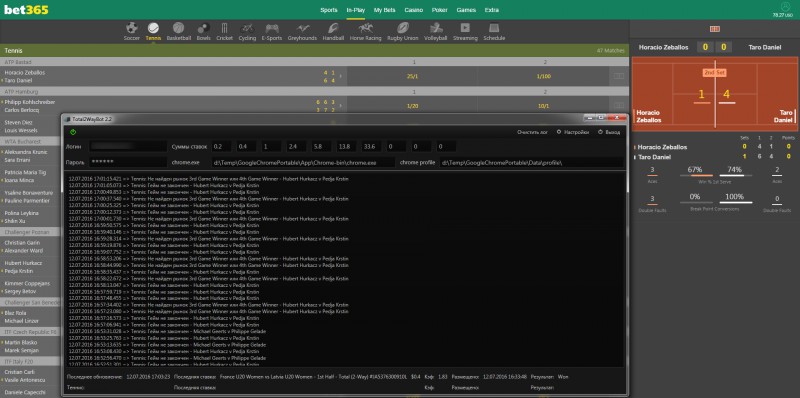Image resolution: width=800 pixels, height=398 pixels.
Task: Open the Soccer sport icon
Action: pos(132,28)
